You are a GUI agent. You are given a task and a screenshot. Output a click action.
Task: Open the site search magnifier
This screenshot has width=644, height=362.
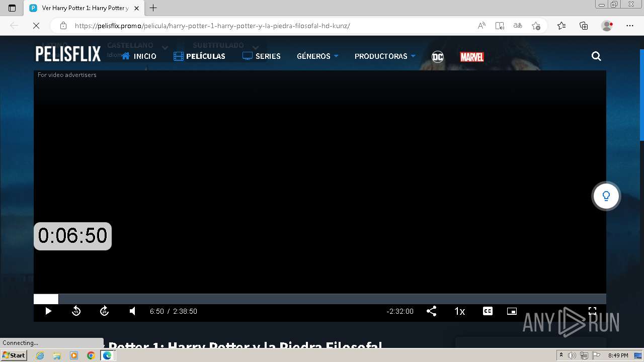point(596,56)
